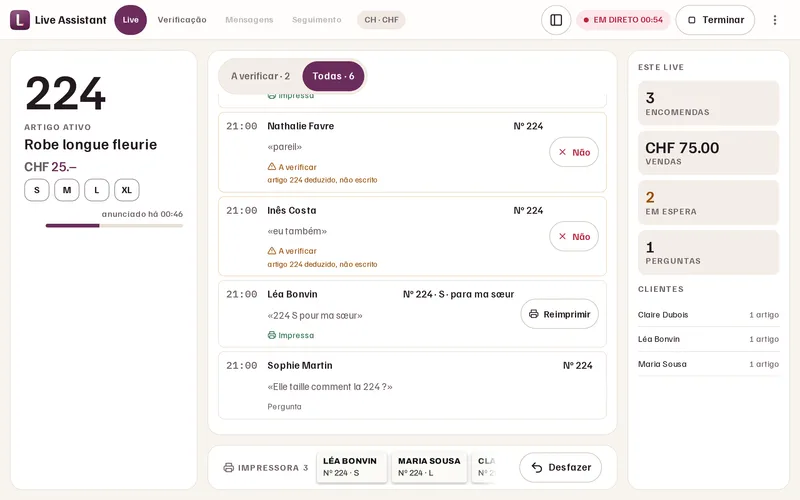800x500 pixels.
Task: Click the EM DIRETO 00:54 indicator
Action: pos(623,20)
